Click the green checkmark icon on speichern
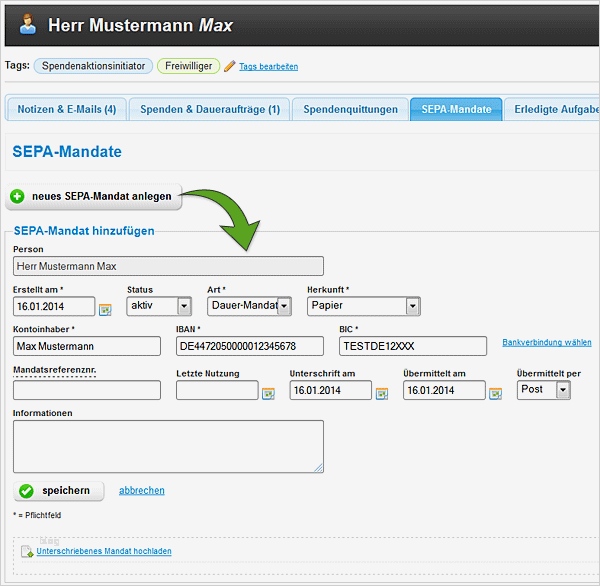Viewport: 600px width, 586px height. 26,491
